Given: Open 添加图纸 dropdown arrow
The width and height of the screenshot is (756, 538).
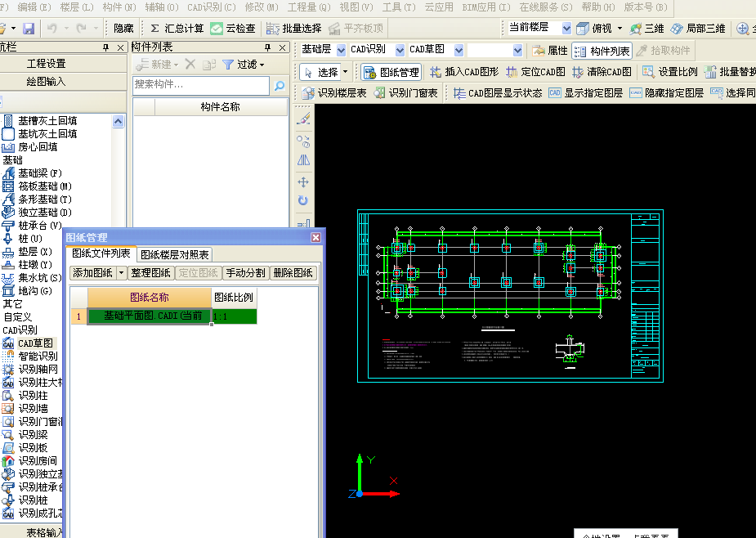Looking at the screenshot, I should (x=121, y=273).
